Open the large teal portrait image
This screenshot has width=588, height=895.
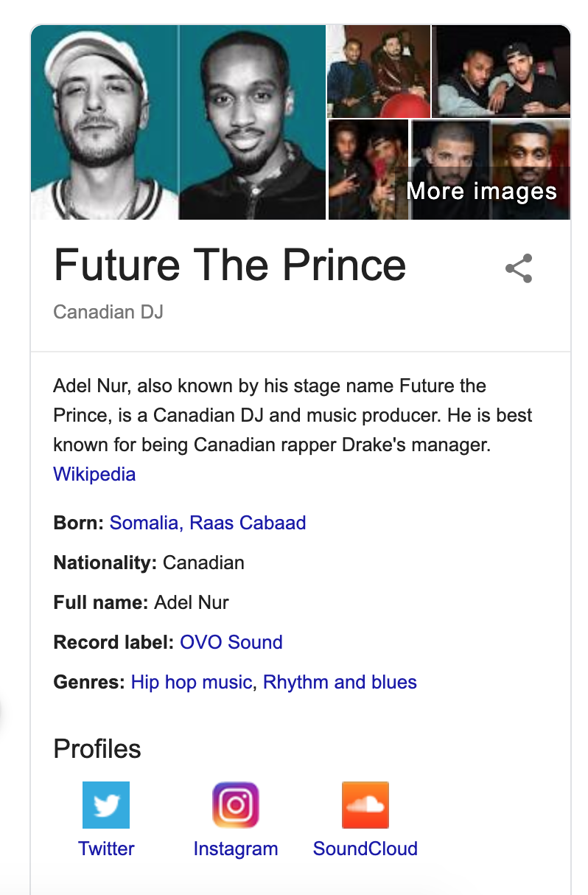(x=178, y=122)
